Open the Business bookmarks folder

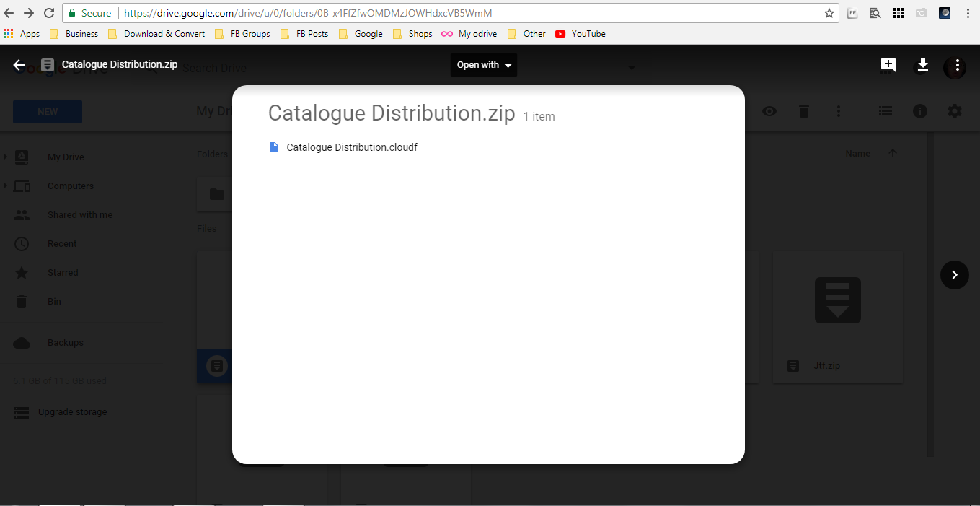coord(74,34)
